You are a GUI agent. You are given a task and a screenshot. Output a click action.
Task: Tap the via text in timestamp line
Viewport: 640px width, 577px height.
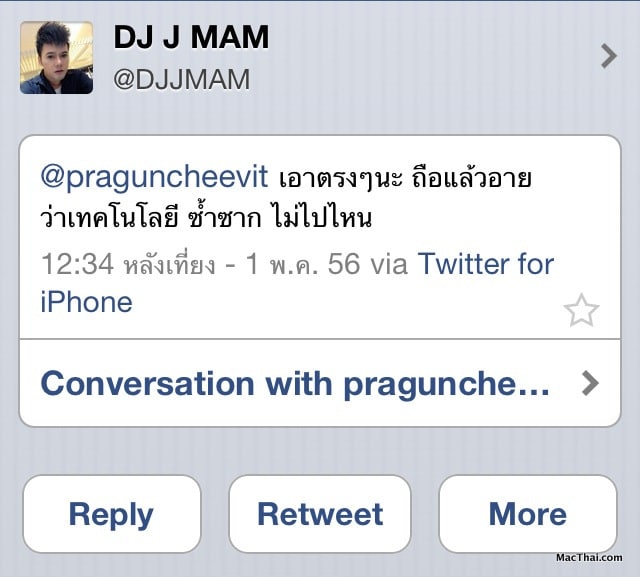point(389,264)
